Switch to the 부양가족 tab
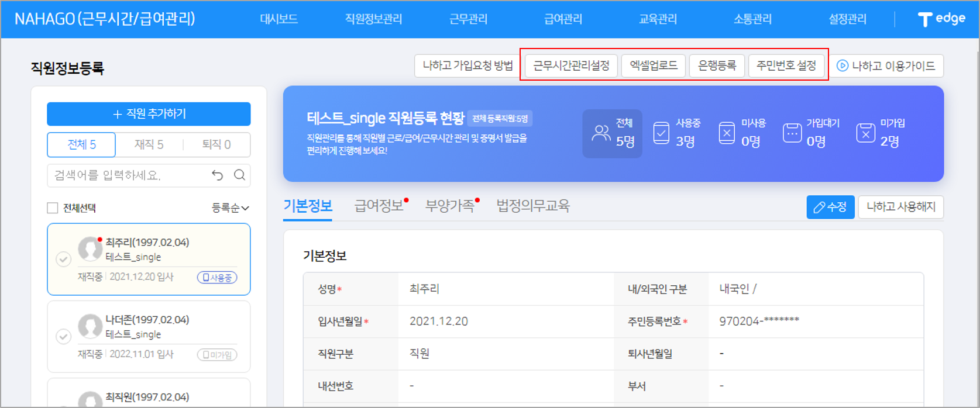Viewport: 980px width, 408px height. pyautogui.click(x=450, y=206)
